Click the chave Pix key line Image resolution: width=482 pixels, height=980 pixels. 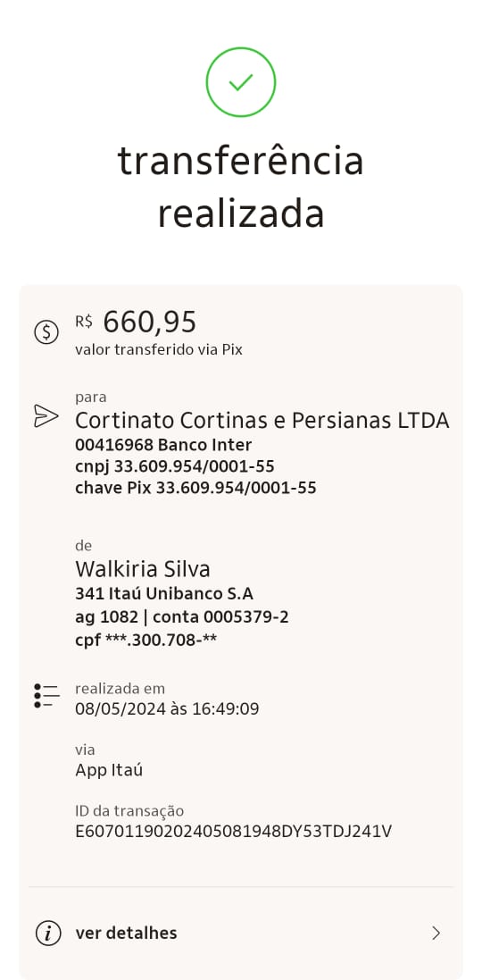point(195,488)
